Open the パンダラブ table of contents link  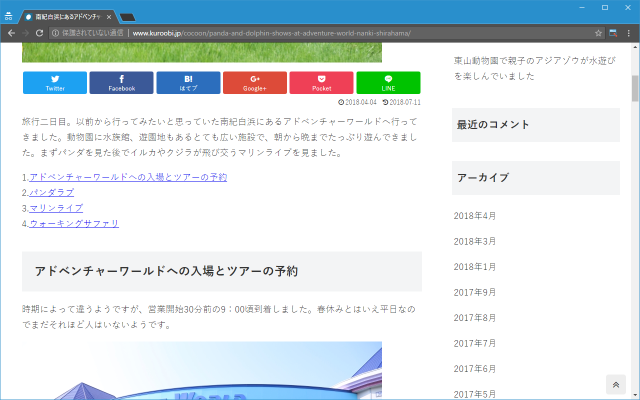[x=51, y=192]
